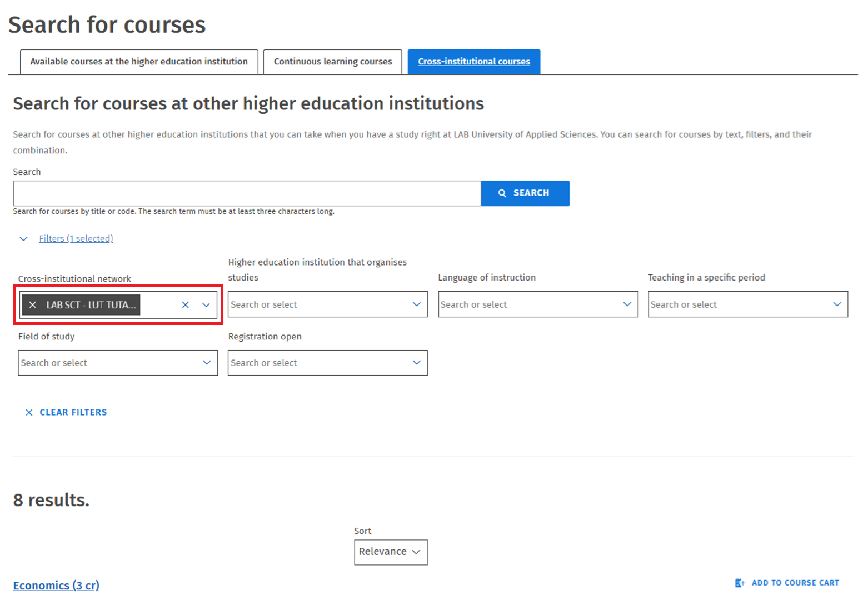Click the Search button
Image resolution: width=868 pixels, height=600 pixels.
tap(525, 193)
